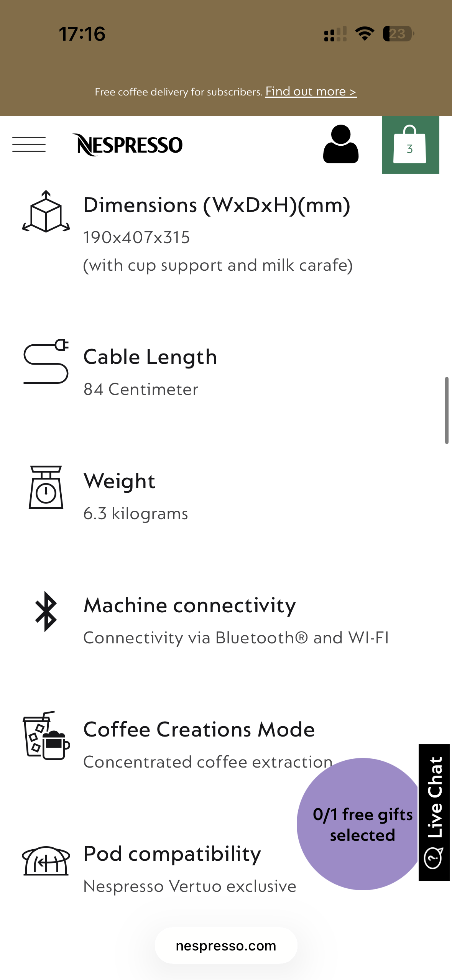Tap the Wi-Fi status bar icon
Viewport: 452px width, 980px height.
pyautogui.click(x=365, y=34)
